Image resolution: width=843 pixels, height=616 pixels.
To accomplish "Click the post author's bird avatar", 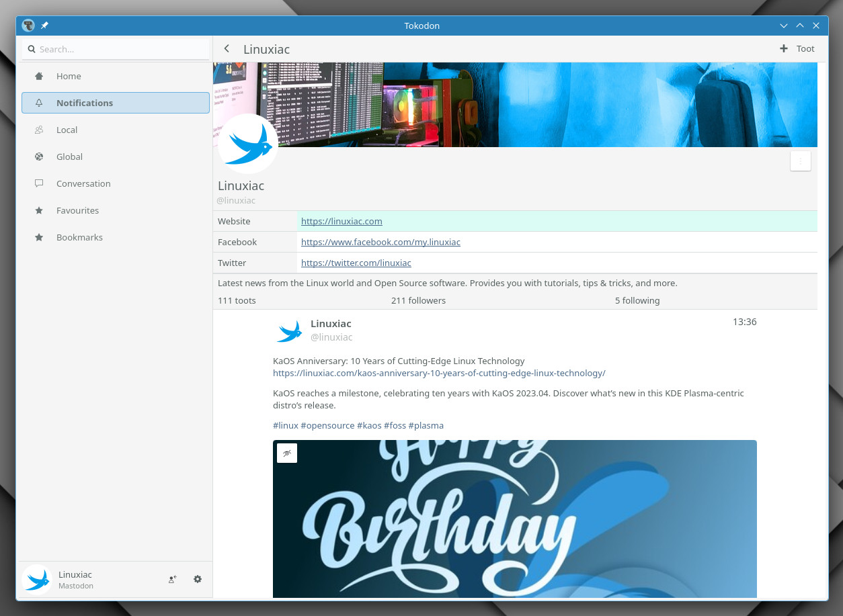I will pos(289,331).
